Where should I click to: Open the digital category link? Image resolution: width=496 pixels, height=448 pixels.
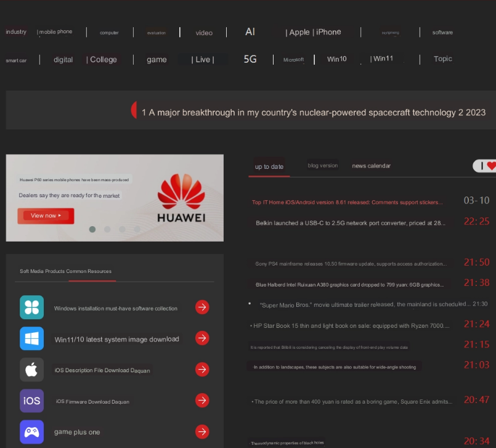[63, 60]
